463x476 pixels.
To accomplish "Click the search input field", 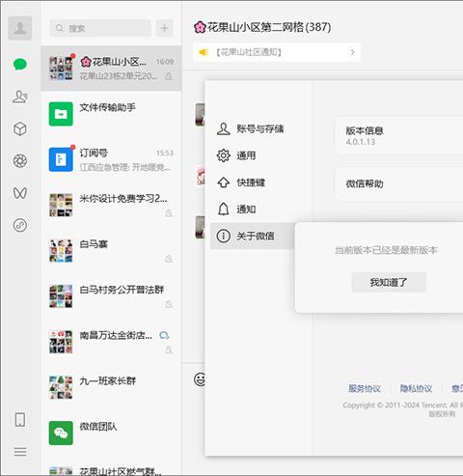I will [x=100, y=28].
